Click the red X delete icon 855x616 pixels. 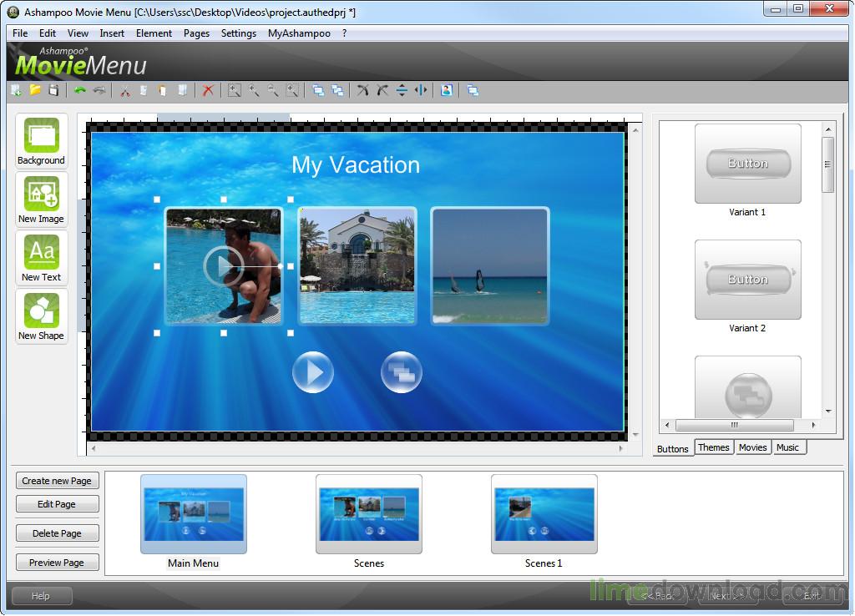coord(208,90)
